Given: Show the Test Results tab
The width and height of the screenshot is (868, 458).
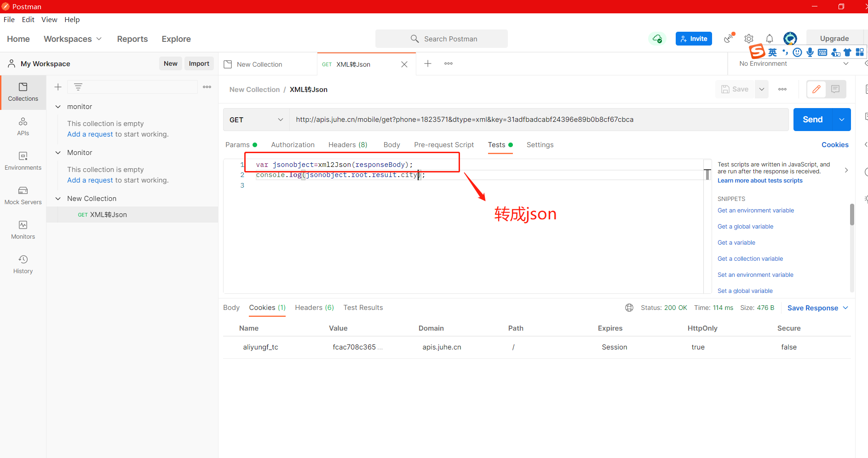Looking at the screenshot, I should click(x=363, y=308).
